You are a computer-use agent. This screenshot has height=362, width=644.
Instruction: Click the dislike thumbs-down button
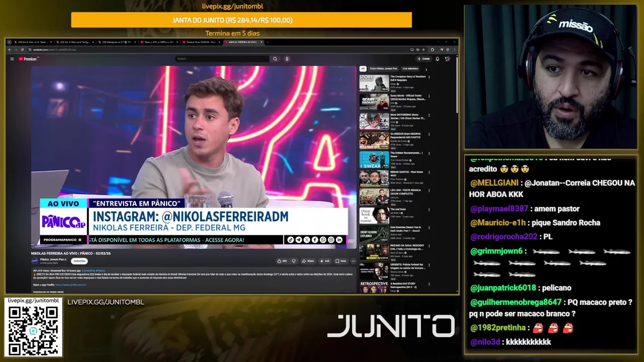294,261
